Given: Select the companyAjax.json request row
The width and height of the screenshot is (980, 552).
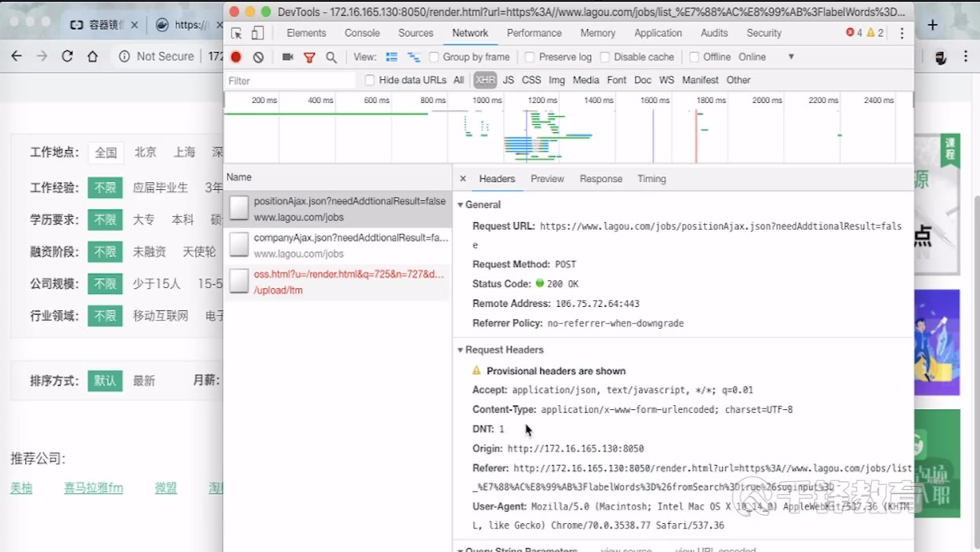Looking at the screenshot, I should click(x=337, y=245).
